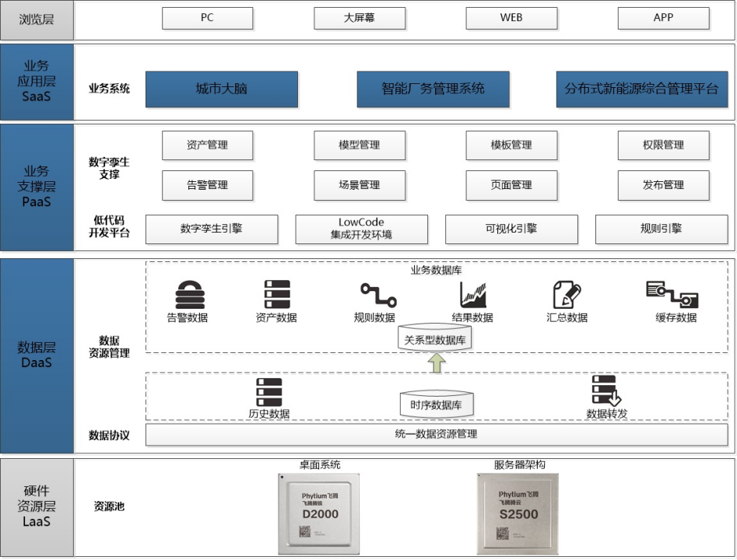
Task: Click the 数据转发 forwarding icon
Action: coord(605,391)
